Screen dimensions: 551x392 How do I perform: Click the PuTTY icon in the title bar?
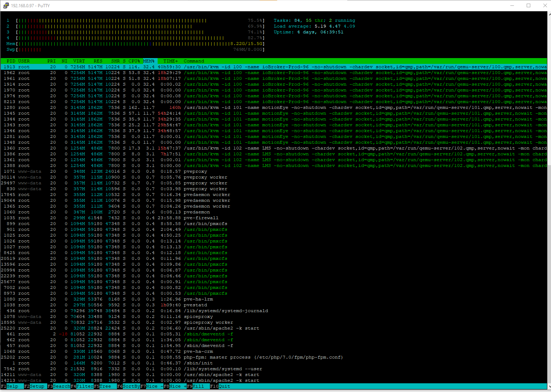6,5
